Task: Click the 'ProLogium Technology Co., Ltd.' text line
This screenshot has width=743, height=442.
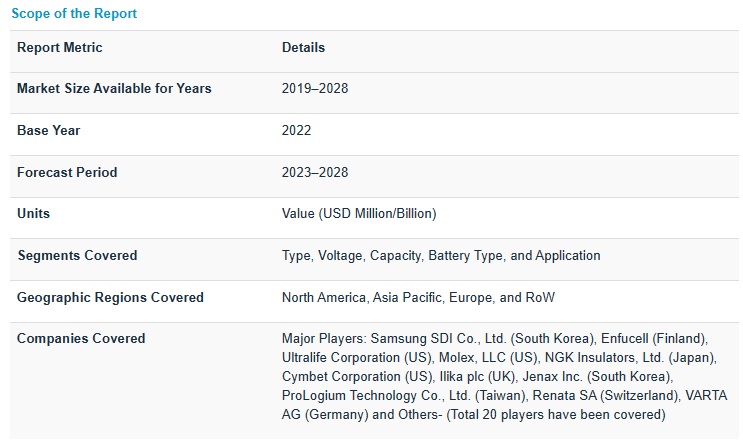Action: pos(504,396)
